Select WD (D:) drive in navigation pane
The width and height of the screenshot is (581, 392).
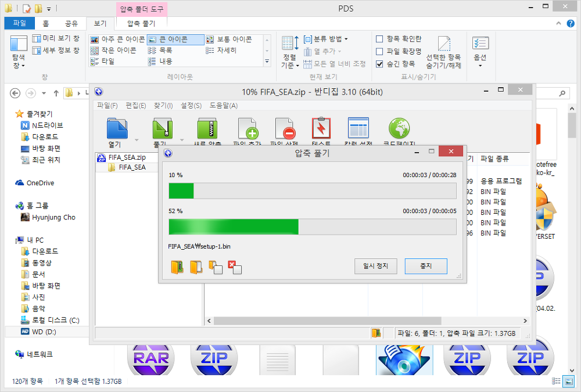pyautogui.click(x=39, y=332)
